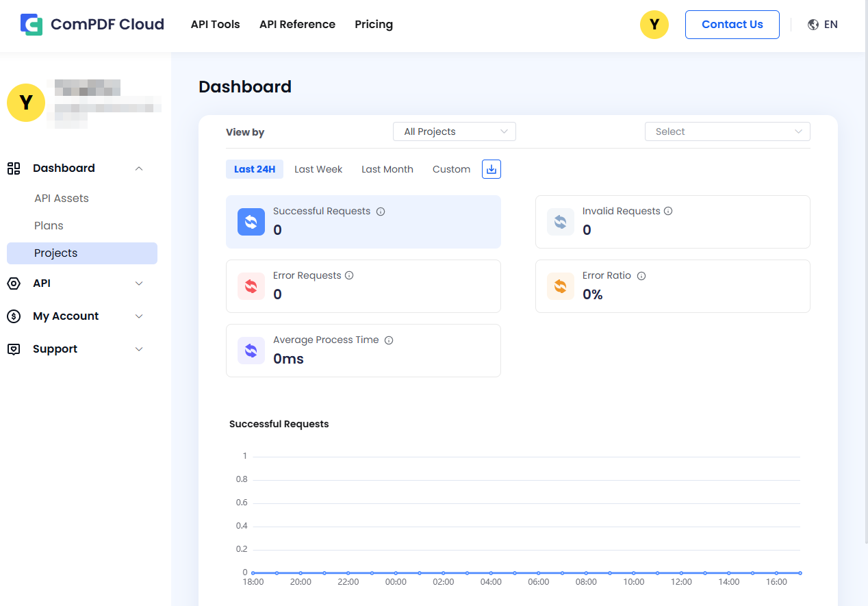Open the Select dropdown on the right
868x606 pixels.
pyautogui.click(x=727, y=131)
